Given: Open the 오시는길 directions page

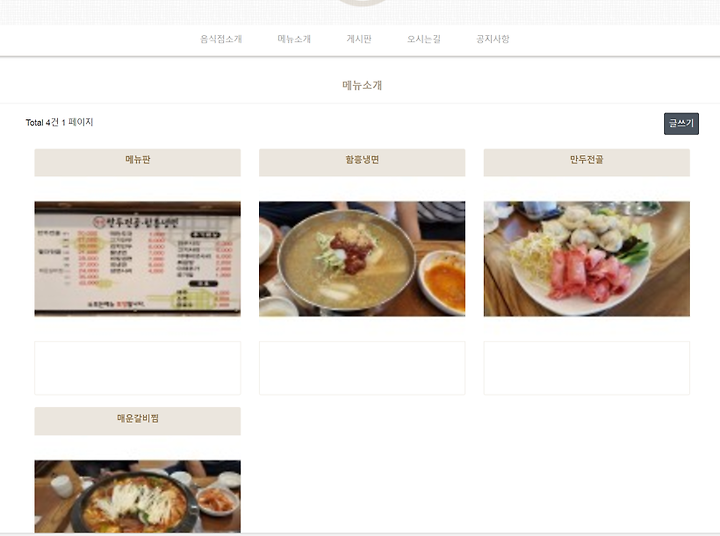Looking at the screenshot, I should (423, 39).
